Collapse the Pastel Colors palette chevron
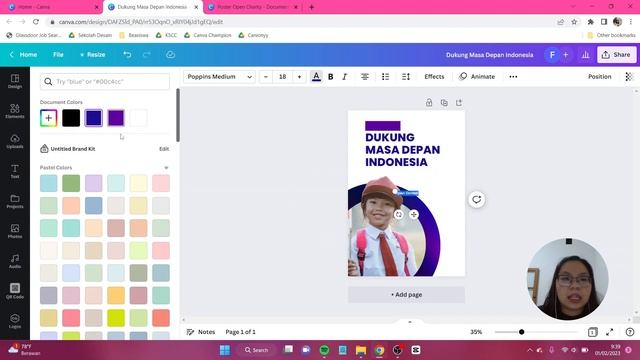The height and width of the screenshot is (360, 640). 166,168
